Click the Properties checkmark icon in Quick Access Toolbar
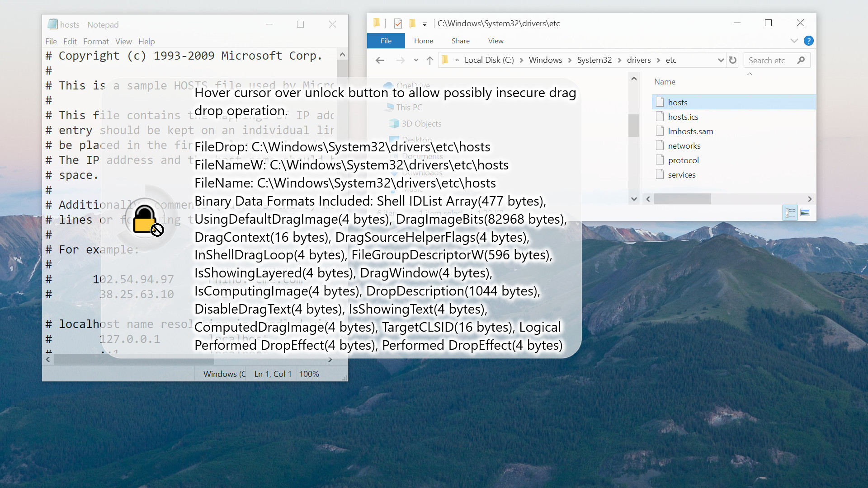Viewport: 868px width, 488px height. pyautogui.click(x=398, y=23)
